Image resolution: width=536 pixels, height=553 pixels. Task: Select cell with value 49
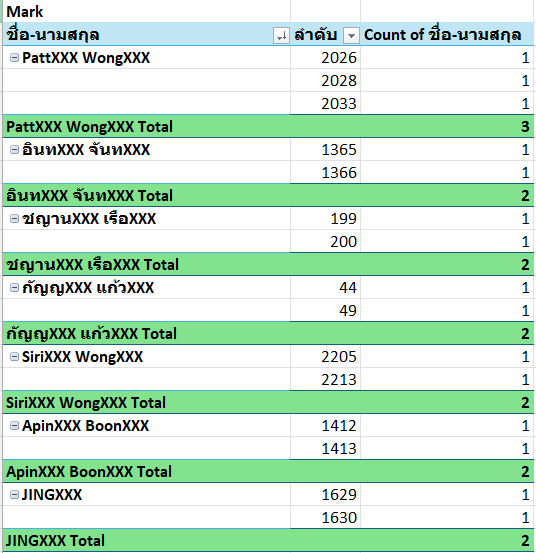click(x=325, y=310)
